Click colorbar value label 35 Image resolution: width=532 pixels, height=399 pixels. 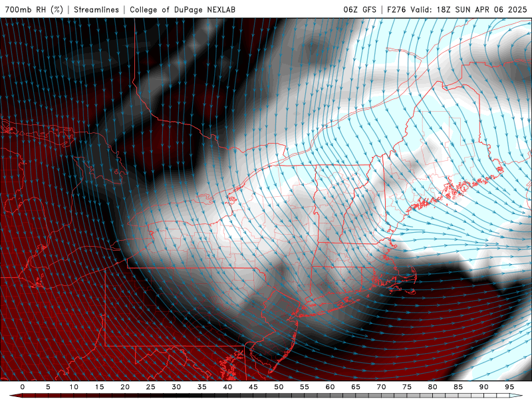click(x=202, y=387)
